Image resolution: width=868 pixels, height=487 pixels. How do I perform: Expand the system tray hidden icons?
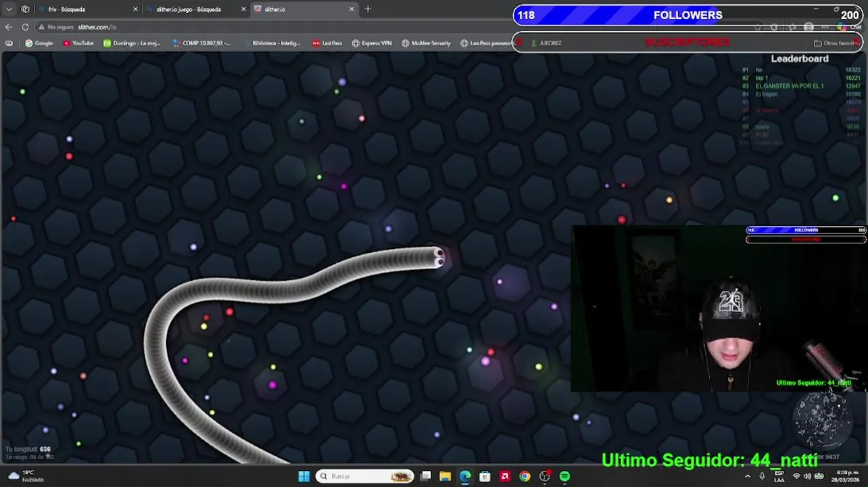[x=747, y=476]
